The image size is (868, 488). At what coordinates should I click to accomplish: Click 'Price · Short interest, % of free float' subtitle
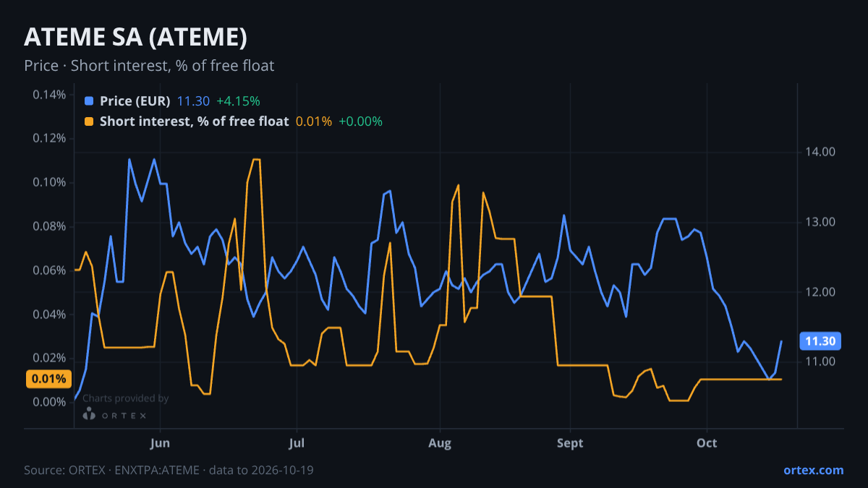149,66
